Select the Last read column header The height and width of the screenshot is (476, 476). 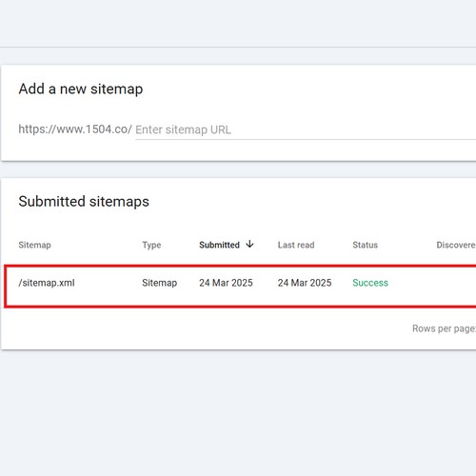point(296,245)
